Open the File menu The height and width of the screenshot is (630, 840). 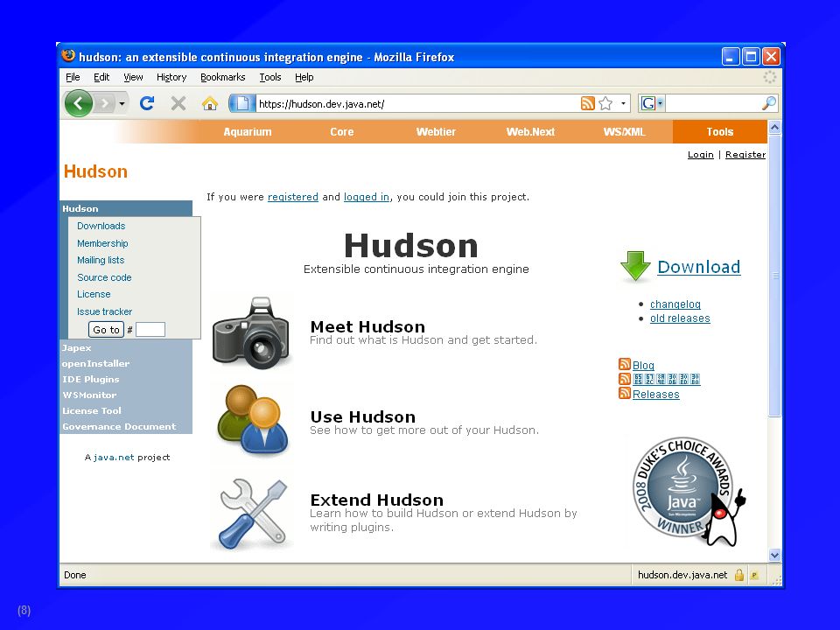pos(73,77)
